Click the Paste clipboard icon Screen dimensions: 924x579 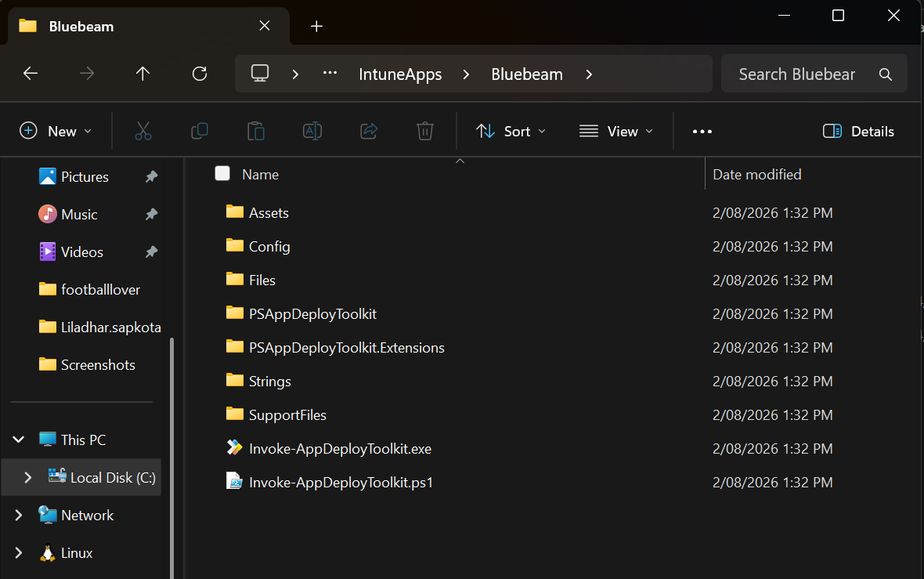[x=256, y=131]
